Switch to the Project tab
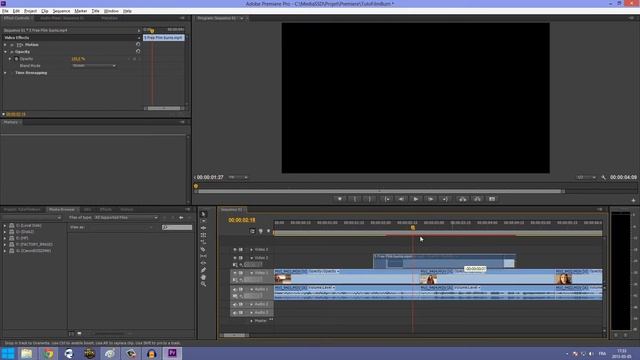Viewport: 640px width, 360px height. tap(22, 209)
